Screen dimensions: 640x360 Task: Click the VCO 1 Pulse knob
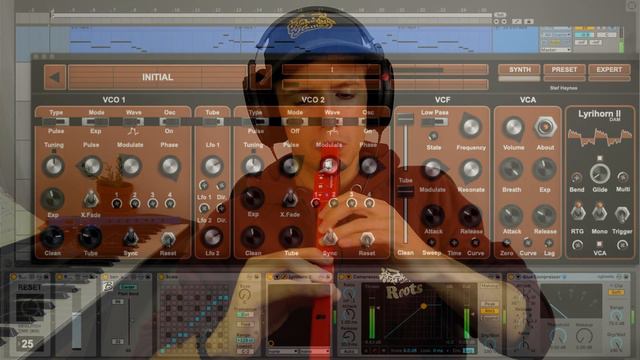pyautogui.click(x=92, y=166)
